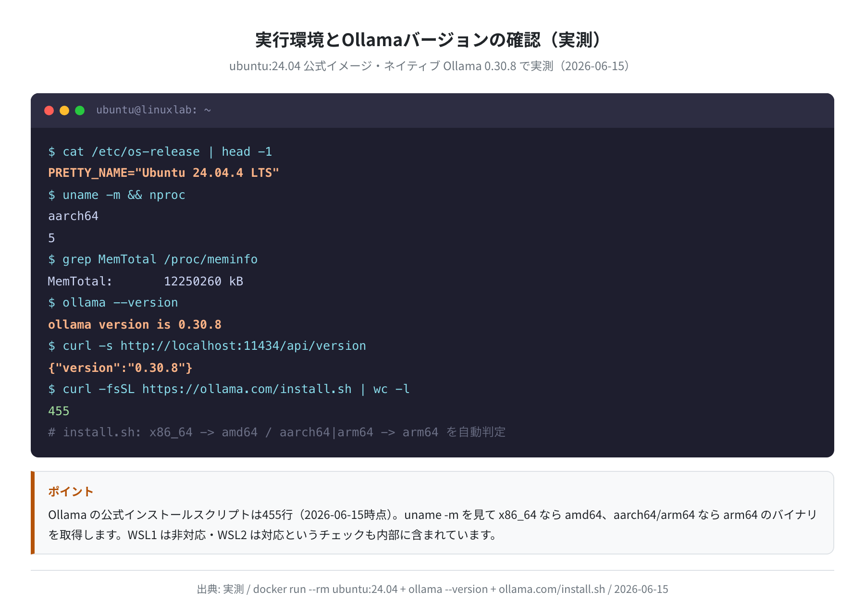
Task: Select the "uname -m && nproc" command line
Action: click(117, 195)
